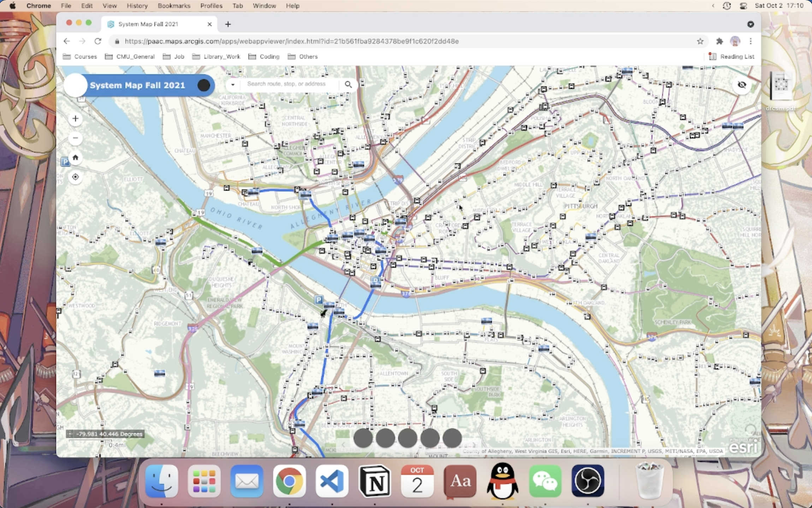The width and height of the screenshot is (812, 508).
Task: Launch OBS from the dock
Action: click(x=587, y=481)
